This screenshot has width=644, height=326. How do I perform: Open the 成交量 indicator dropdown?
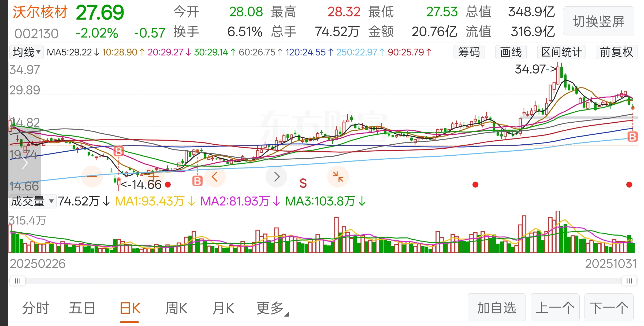(32, 201)
